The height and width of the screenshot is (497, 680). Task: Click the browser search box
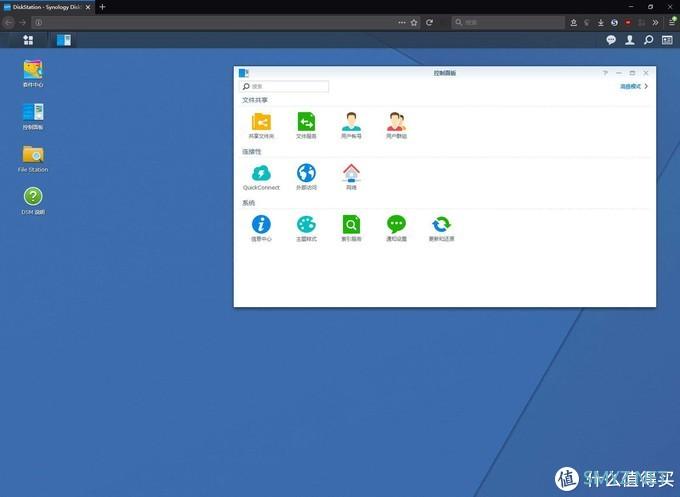(x=508, y=22)
